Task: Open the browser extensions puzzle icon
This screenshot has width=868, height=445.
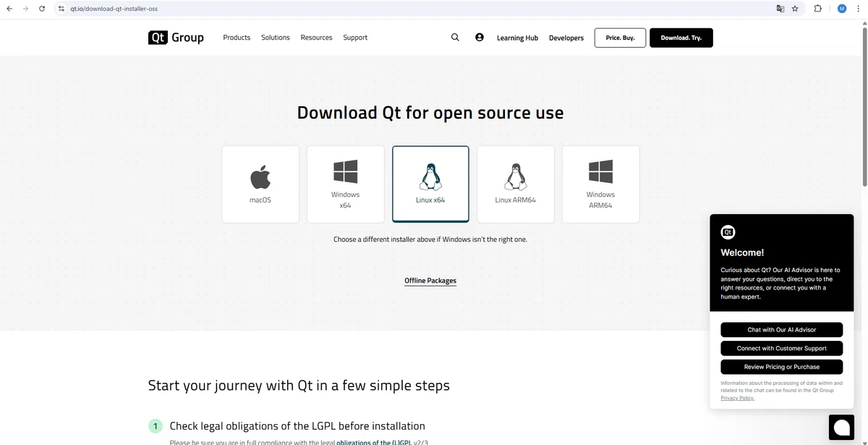Action: [x=818, y=9]
